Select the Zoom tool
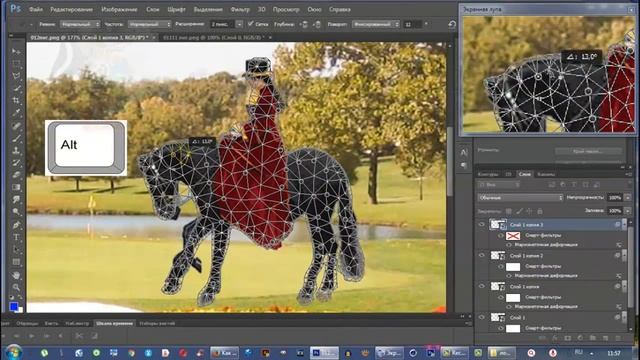The height and width of the screenshot is (360, 640). tap(16, 287)
